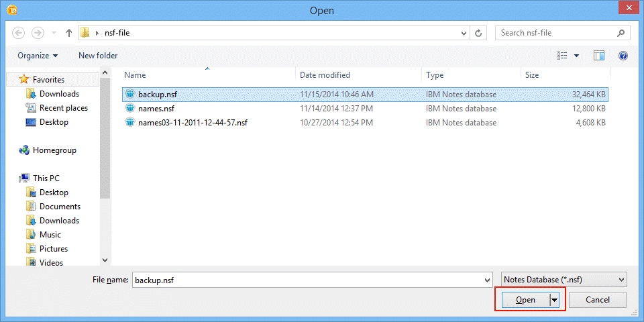The image size is (644, 322).
Task: Click the Back navigation arrow
Action: point(19,33)
